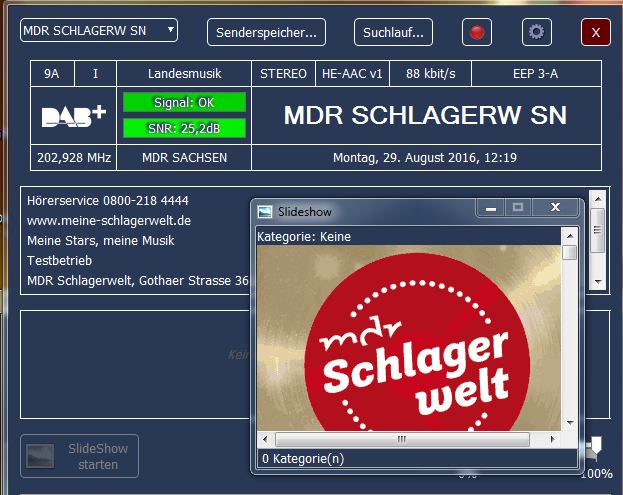Click the DAB+ logo
623x495 pixels.
pos(74,116)
